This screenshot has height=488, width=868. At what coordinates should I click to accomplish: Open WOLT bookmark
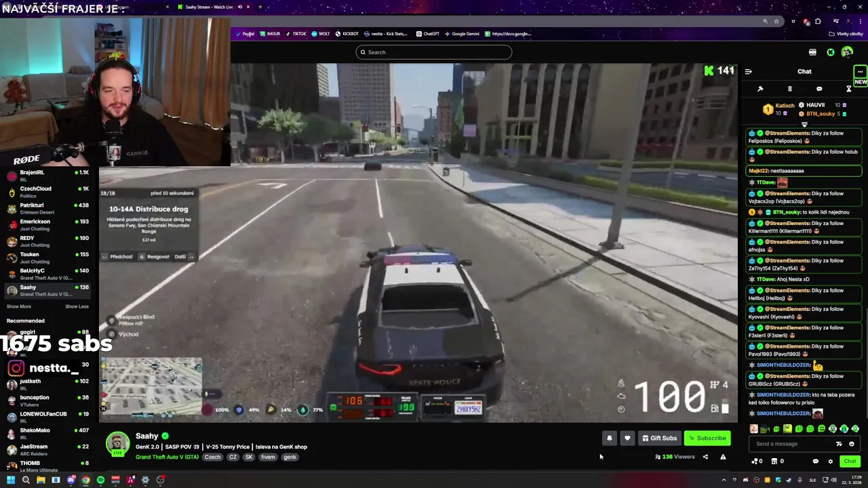tap(321, 34)
